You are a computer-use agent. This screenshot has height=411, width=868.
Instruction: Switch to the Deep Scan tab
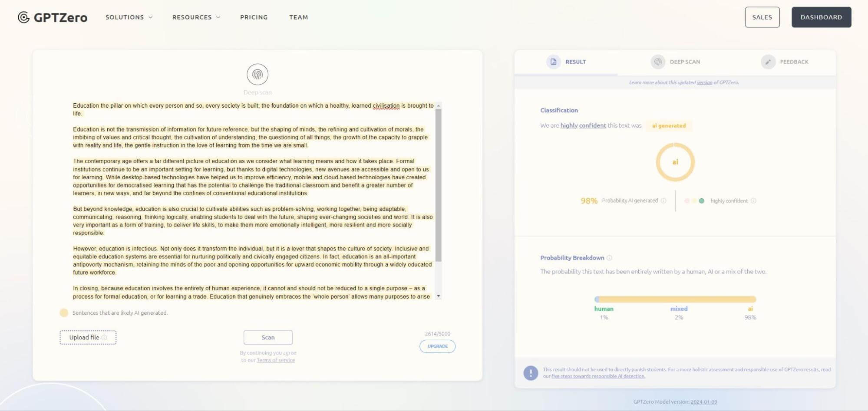click(675, 62)
